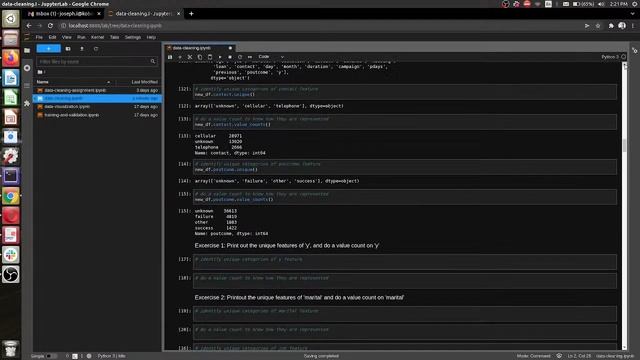Click the root folder breadcrumb icon
640x360 pixels.
[40, 72]
